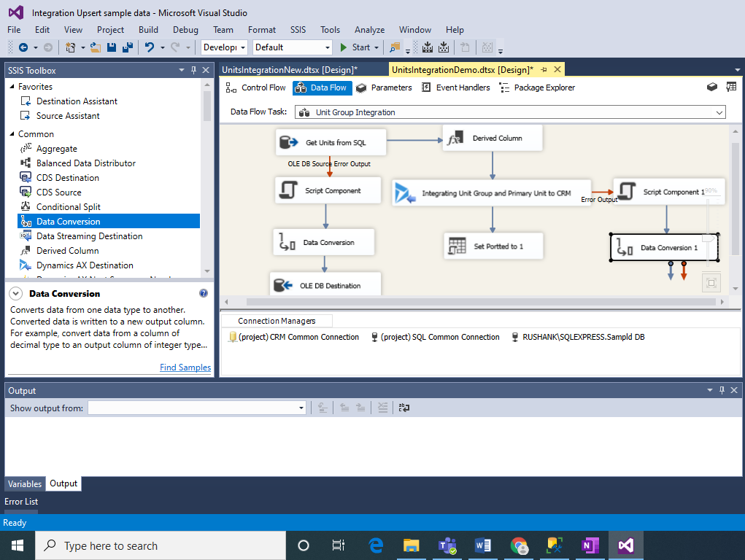Toggle word wrap in the Output panel
The width and height of the screenshot is (745, 560).
tap(404, 408)
